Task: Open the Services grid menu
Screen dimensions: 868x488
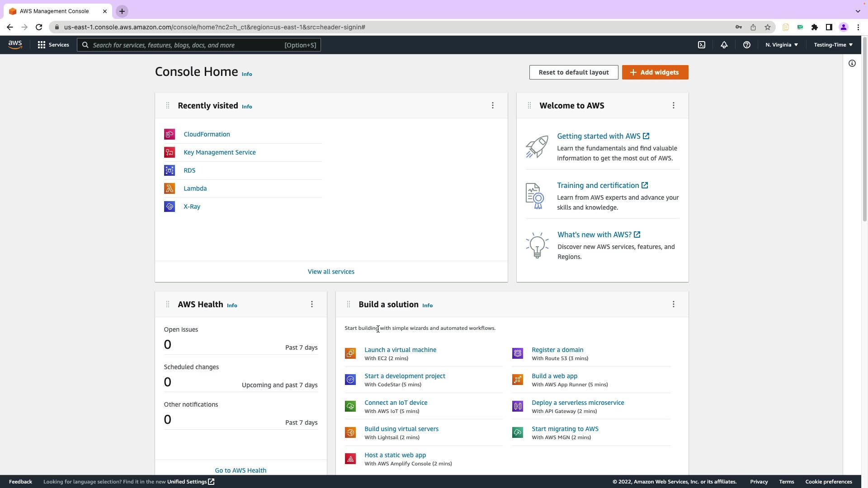Action: tap(53, 45)
